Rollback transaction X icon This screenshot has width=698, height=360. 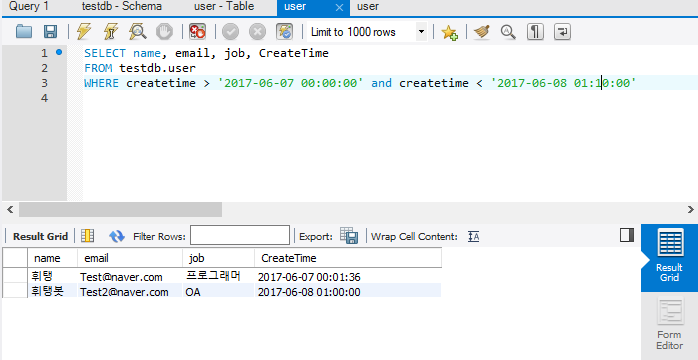click(x=257, y=32)
